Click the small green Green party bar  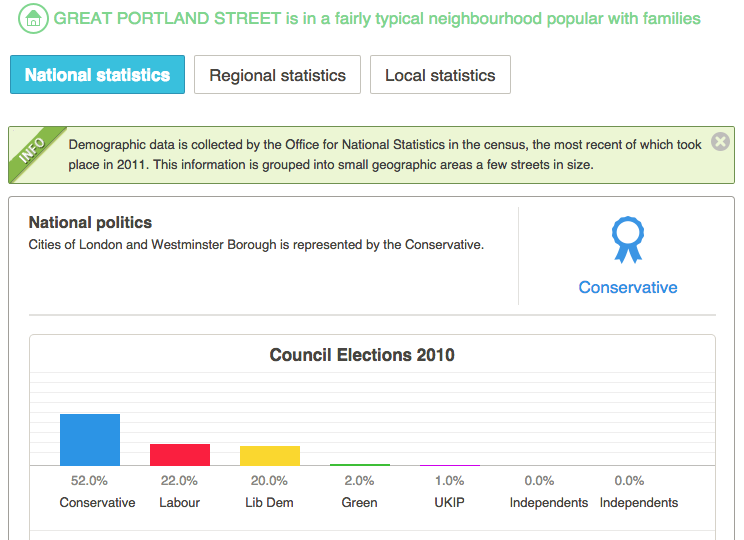point(360,464)
